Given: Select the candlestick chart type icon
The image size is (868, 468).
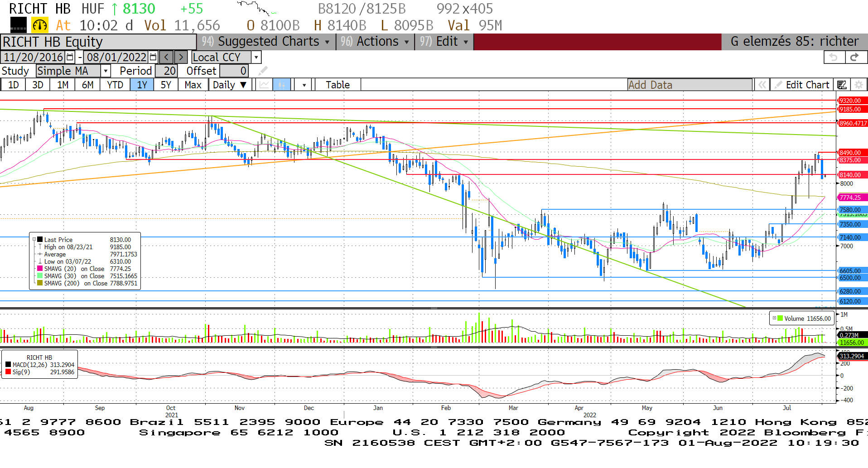Looking at the screenshot, I should click(281, 85).
